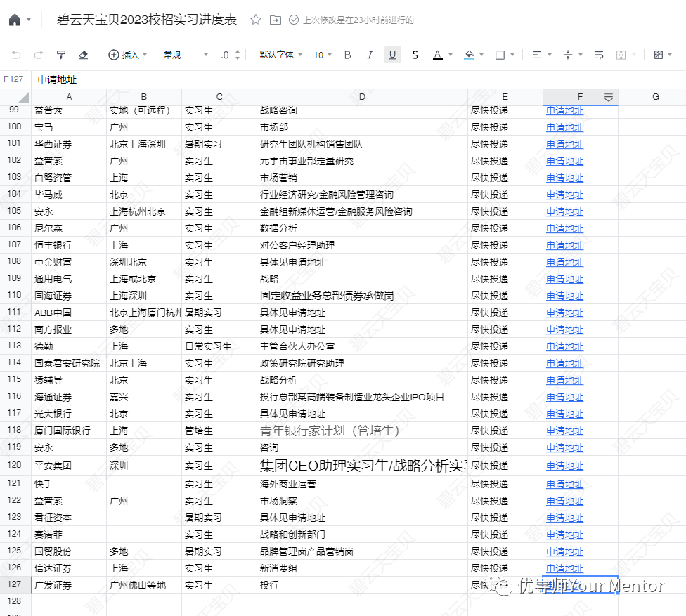Toggle strikethrough formatting

pyautogui.click(x=415, y=55)
